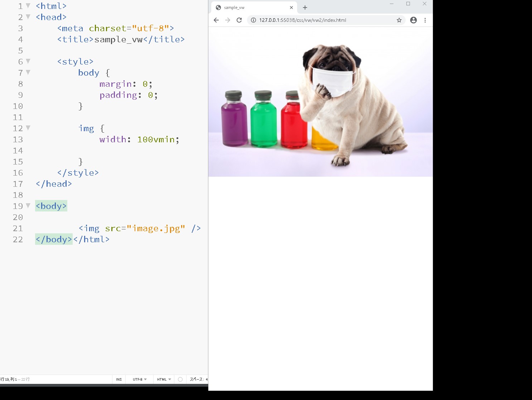
Task: Open the UTF-8 encoding dropdown
Action: coord(140,379)
